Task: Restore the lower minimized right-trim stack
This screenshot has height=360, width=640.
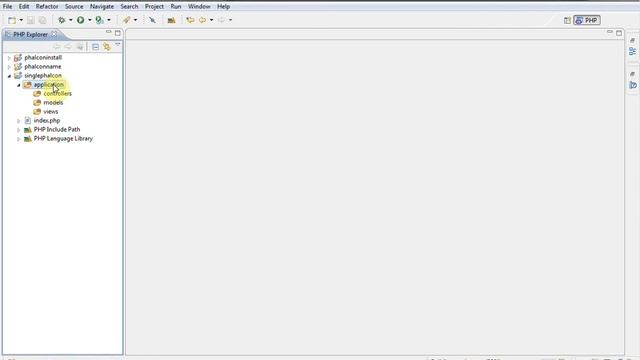Action: [633, 74]
